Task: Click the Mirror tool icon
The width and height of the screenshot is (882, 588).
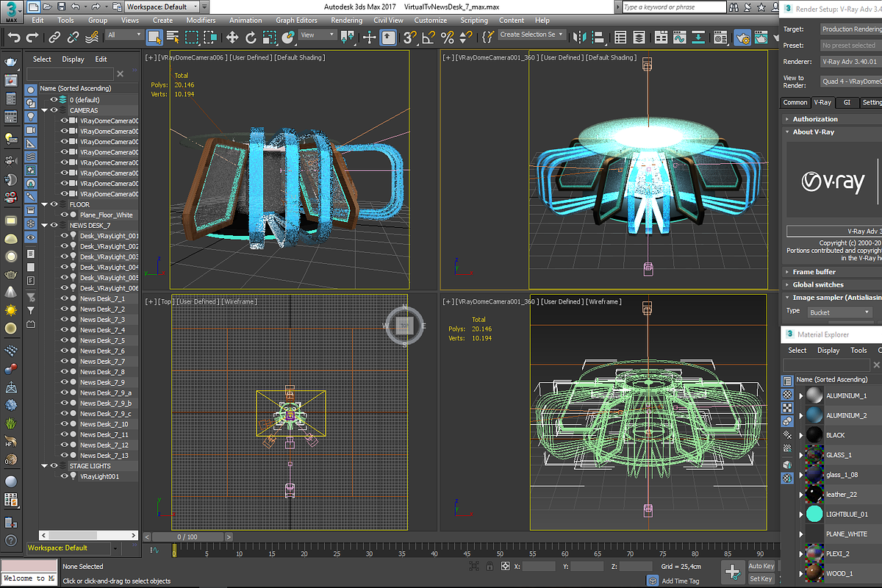Action: pos(580,37)
